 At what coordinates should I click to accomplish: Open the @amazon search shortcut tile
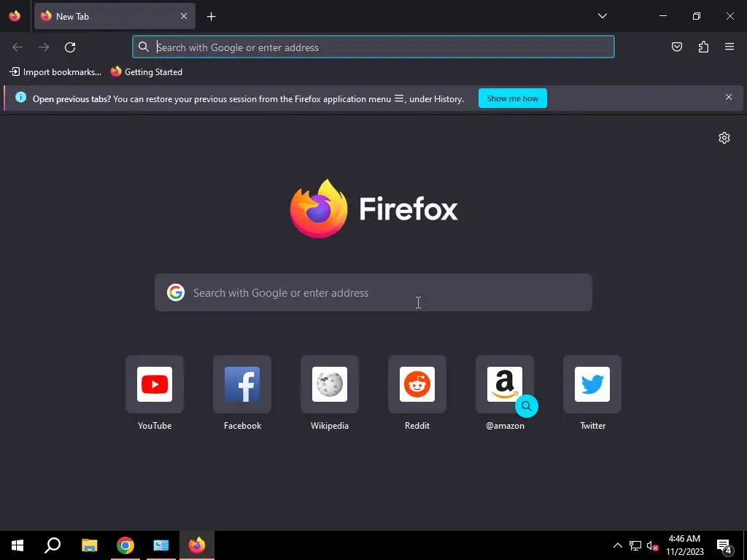pyautogui.click(x=505, y=384)
